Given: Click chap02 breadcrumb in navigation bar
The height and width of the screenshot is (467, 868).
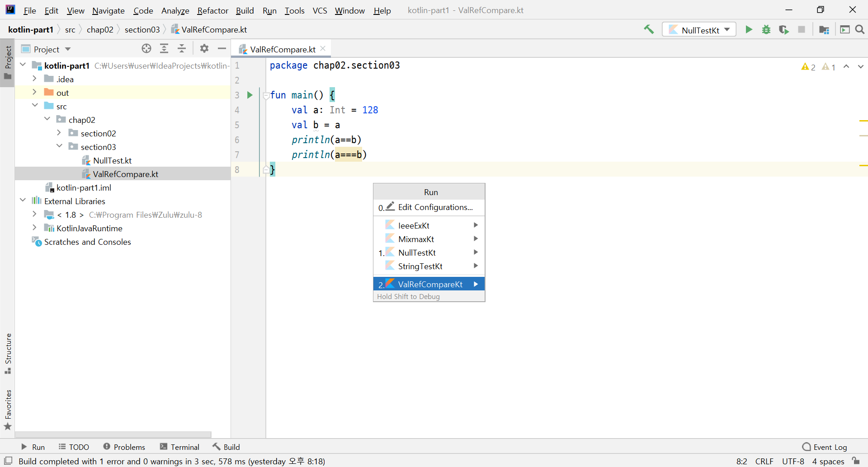Looking at the screenshot, I should tap(100, 29).
